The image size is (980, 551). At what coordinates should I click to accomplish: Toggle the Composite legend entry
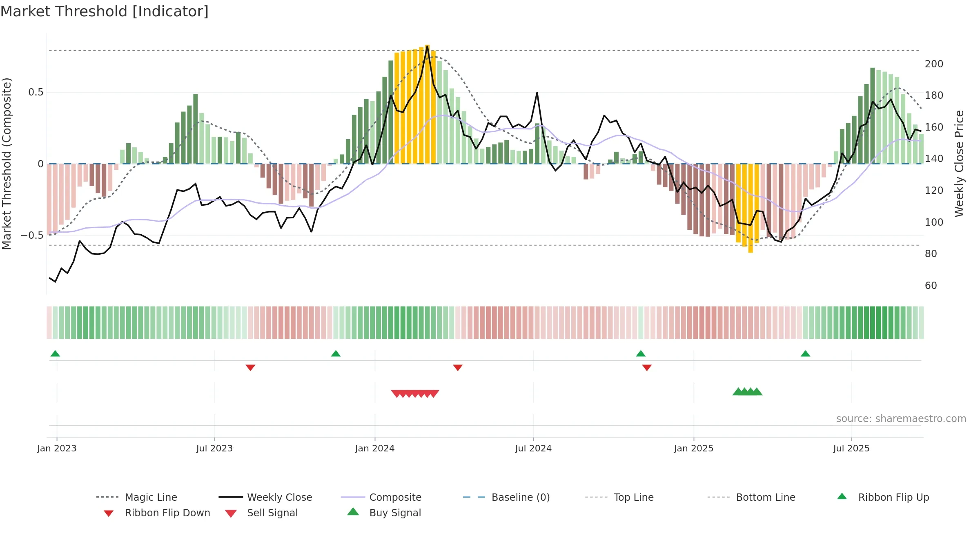point(381,497)
